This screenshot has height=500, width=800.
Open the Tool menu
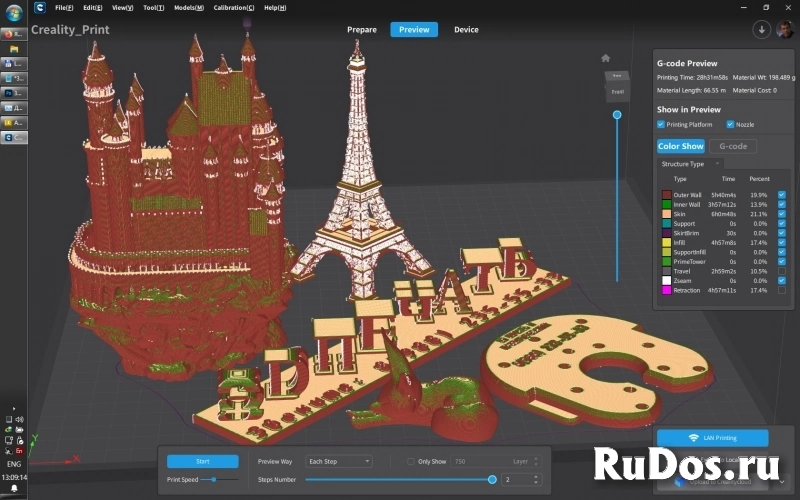(x=154, y=8)
